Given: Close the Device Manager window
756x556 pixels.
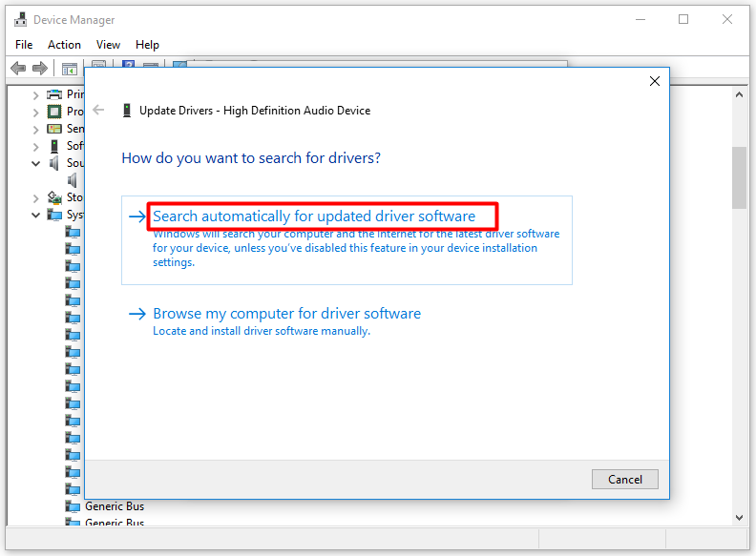Looking at the screenshot, I should point(727,20).
